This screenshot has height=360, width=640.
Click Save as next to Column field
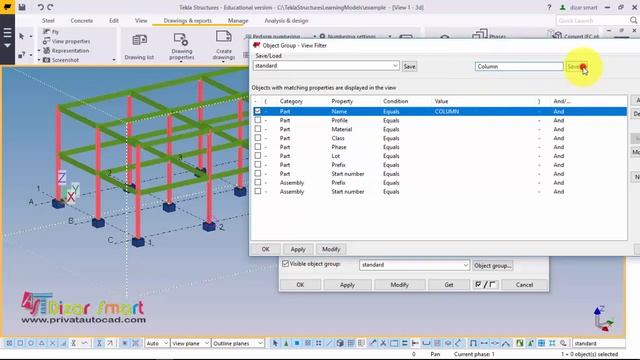[576, 67]
